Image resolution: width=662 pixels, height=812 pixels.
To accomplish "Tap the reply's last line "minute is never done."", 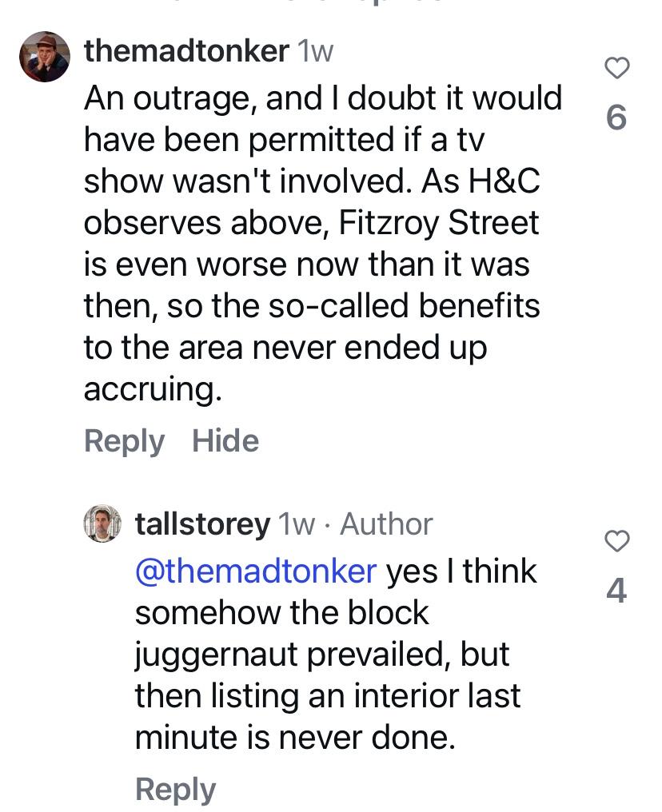I will click(295, 738).
